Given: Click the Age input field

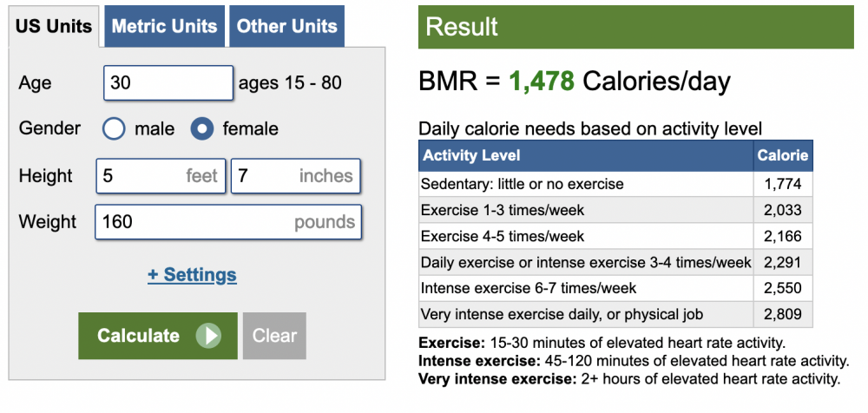Looking at the screenshot, I should point(168,83).
